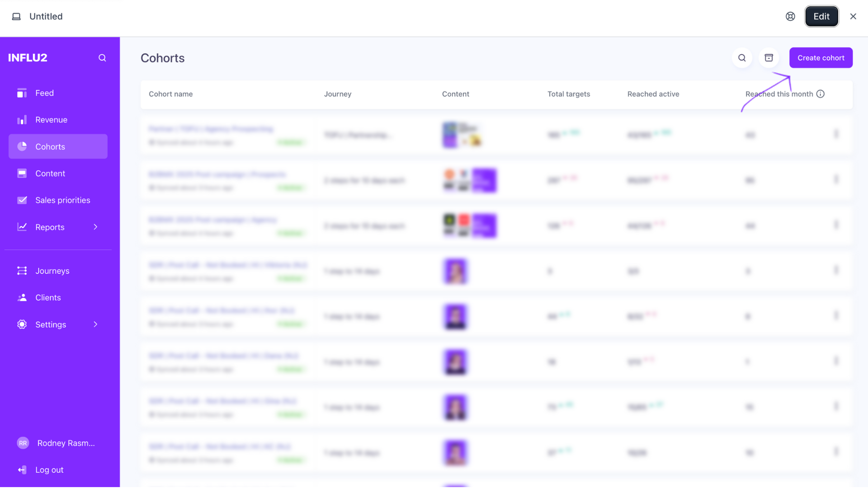Click the first cohort's content thumbnail
This screenshot has height=488, width=868.
coord(462,135)
